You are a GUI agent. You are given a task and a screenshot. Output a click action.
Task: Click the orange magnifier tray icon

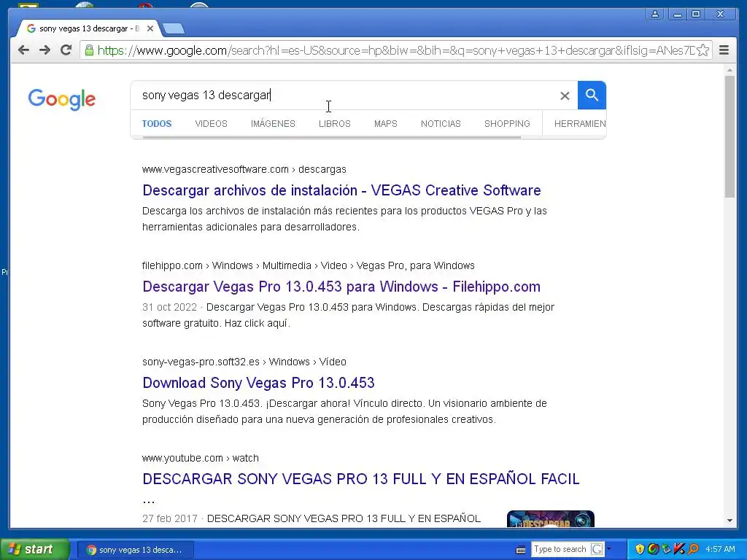(x=693, y=549)
